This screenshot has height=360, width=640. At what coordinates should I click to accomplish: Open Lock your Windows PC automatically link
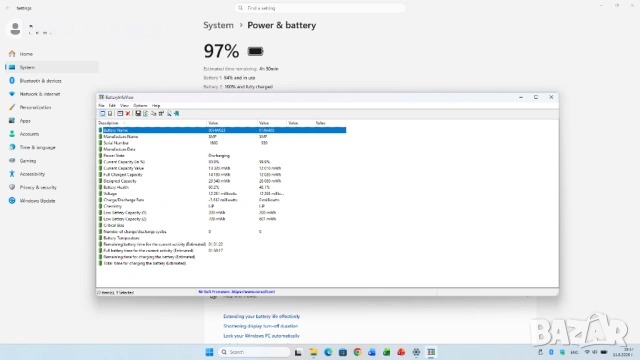click(261, 336)
